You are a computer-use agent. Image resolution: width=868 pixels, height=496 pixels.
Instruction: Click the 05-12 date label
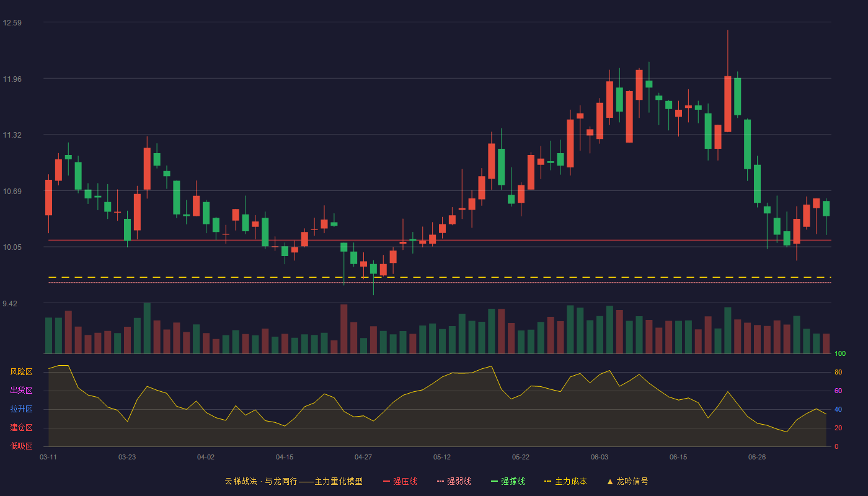(x=442, y=457)
